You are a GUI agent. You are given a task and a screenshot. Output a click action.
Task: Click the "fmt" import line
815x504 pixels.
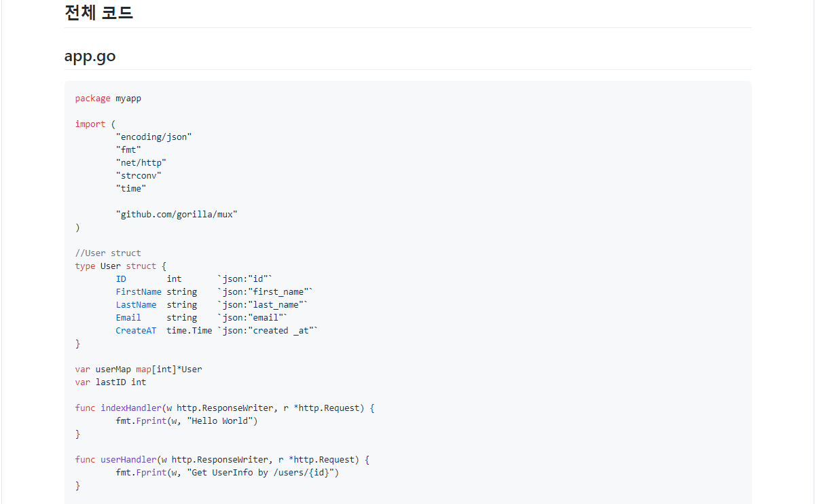pos(128,150)
